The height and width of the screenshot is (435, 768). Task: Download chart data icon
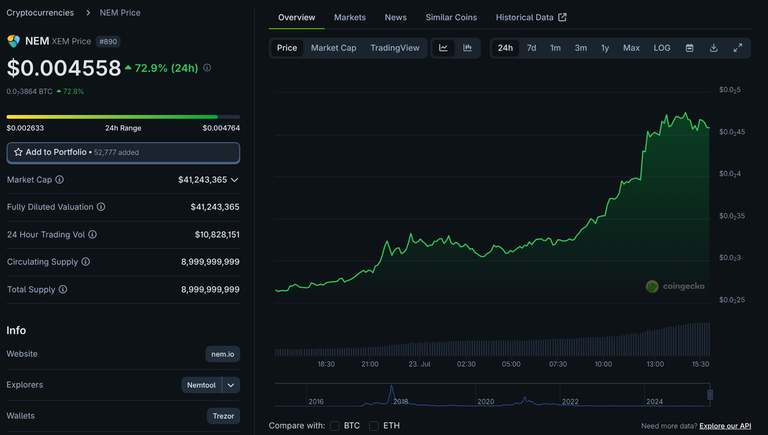click(x=714, y=48)
